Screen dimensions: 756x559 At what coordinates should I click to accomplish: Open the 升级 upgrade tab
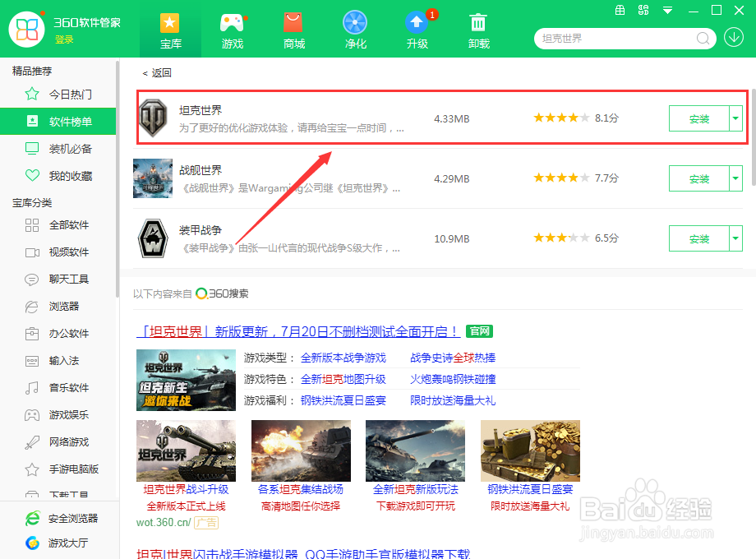point(417,31)
